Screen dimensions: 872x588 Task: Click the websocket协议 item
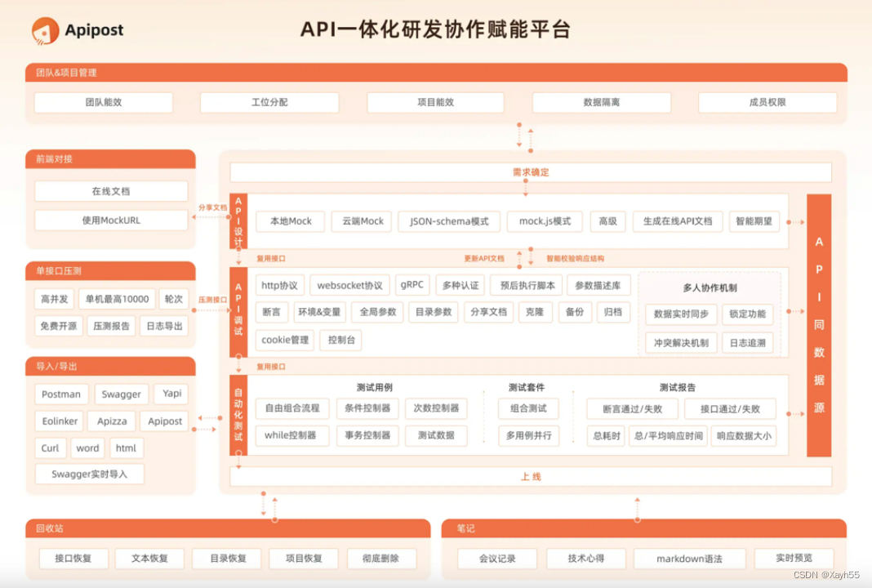tap(349, 285)
